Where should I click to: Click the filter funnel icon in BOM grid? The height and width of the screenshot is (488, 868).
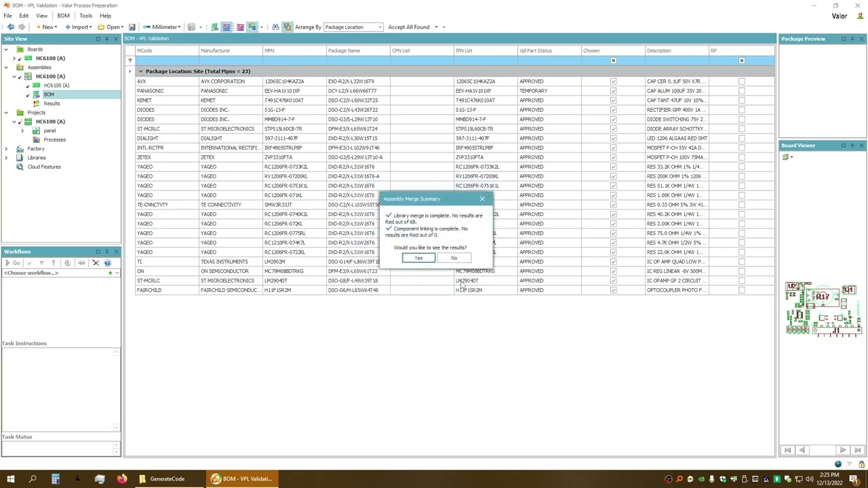[130, 60]
